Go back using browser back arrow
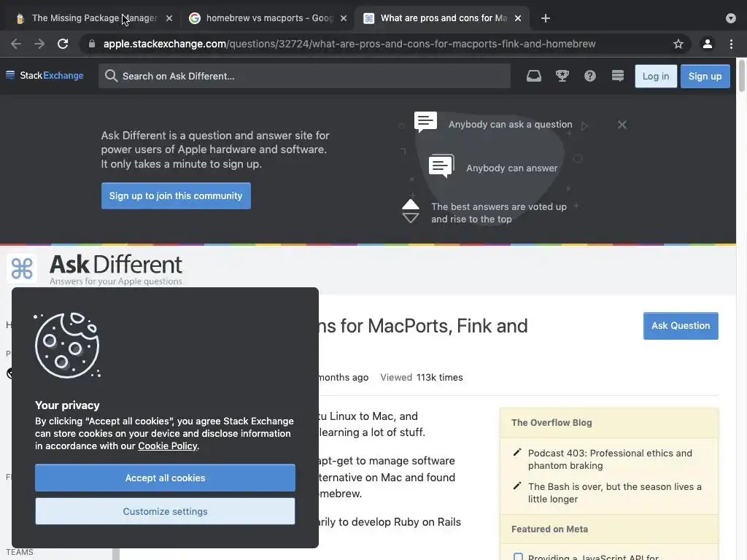The height and width of the screenshot is (560, 747). 16,44
